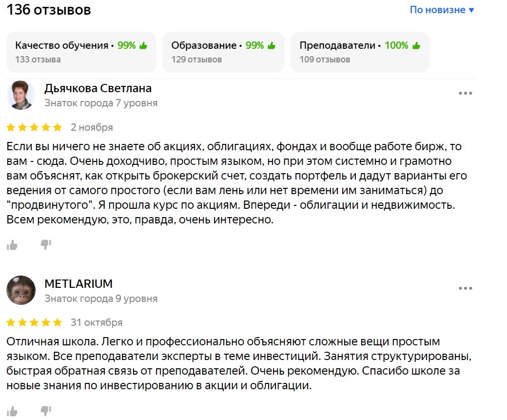Open three-dot menu on Дьячкова Светлана's review

click(x=466, y=93)
